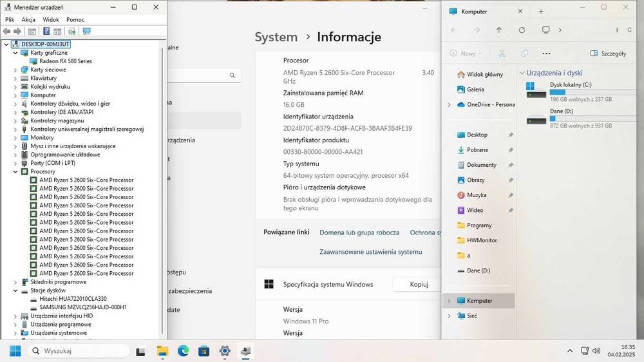Click the Nowy button in Explorer
This screenshot has height=362, width=644.
pyautogui.click(x=466, y=53)
